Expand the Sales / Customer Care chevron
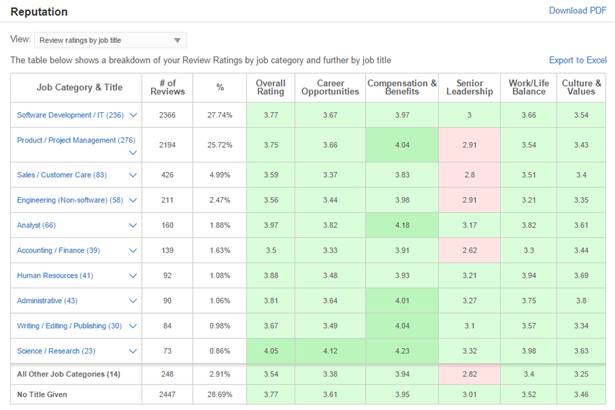Screen dimensions: 615x410 [133, 175]
